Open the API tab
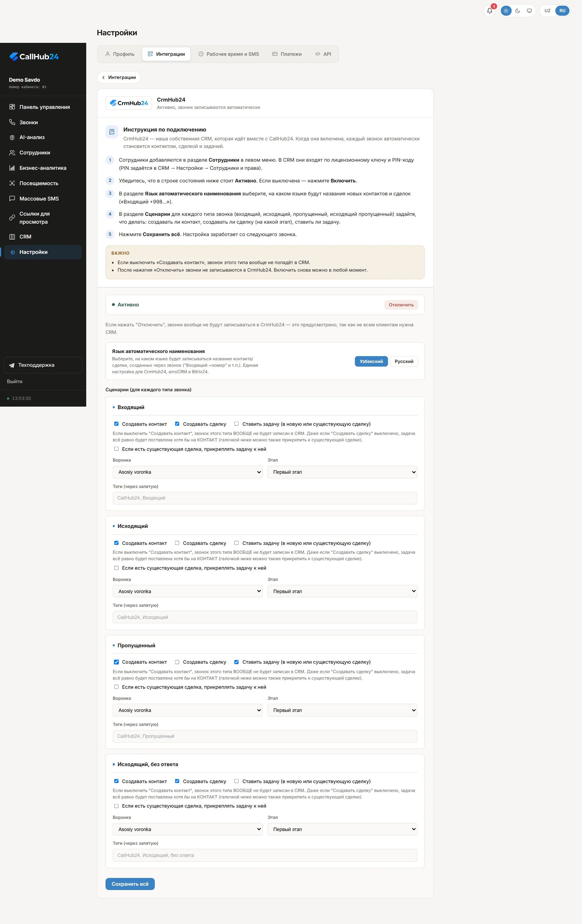582x924 pixels. [x=323, y=54]
